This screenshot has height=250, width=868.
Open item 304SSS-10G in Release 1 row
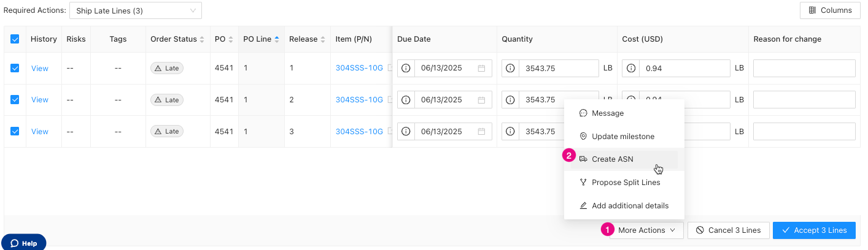coord(359,69)
